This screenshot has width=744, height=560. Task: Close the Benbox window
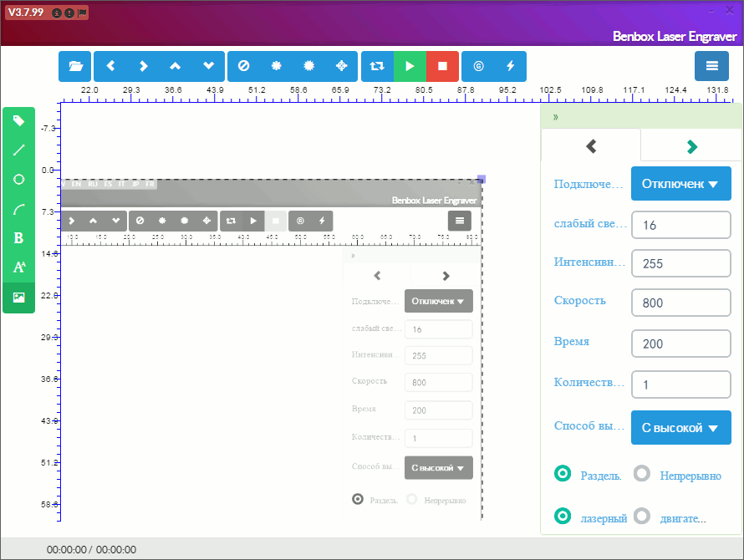pos(730,10)
